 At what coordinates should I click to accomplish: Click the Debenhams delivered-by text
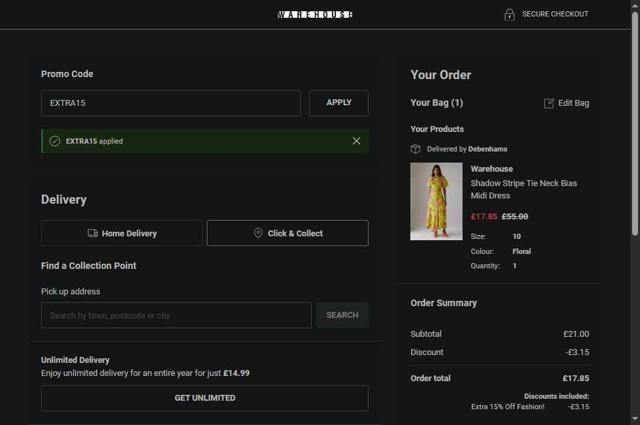(x=488, y=149)
